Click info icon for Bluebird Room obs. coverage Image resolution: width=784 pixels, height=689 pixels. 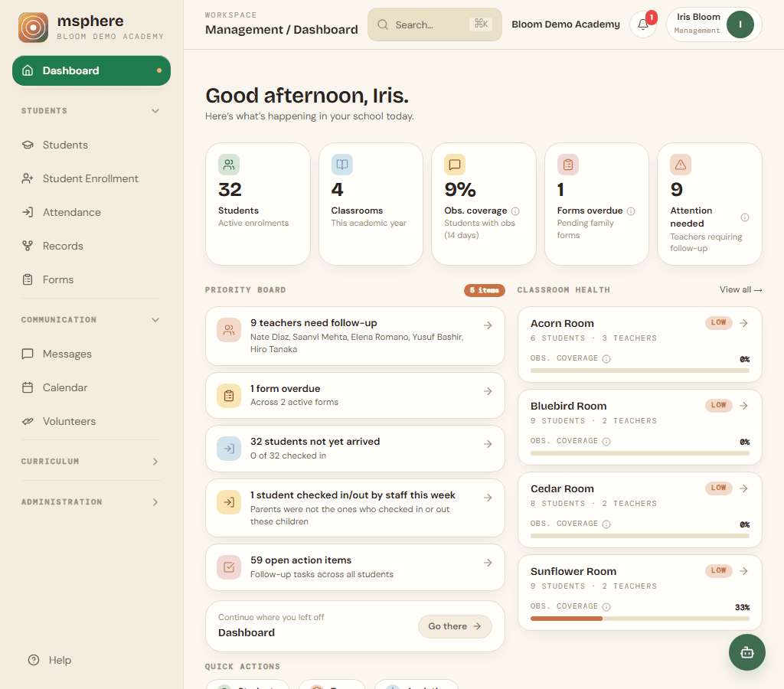[606, 441]
